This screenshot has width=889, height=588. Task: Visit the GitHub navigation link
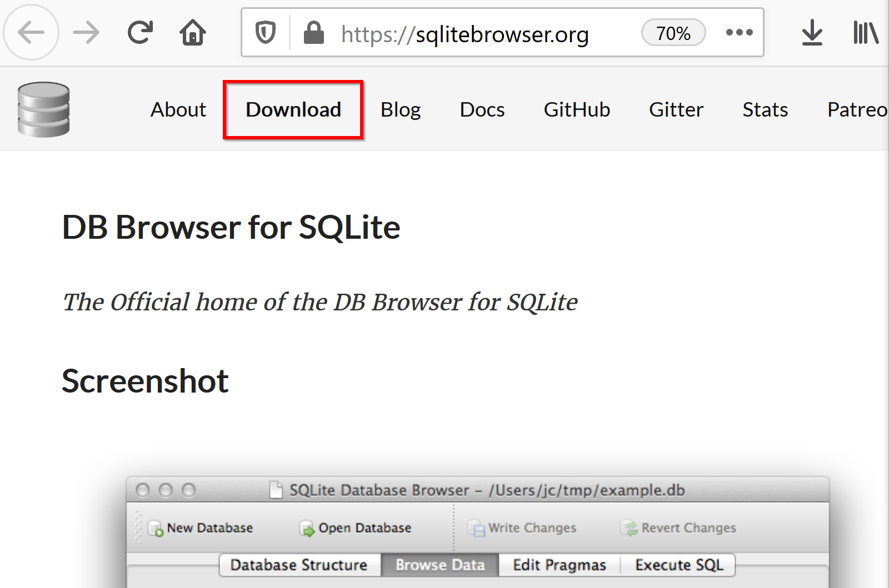coord(577,110)
